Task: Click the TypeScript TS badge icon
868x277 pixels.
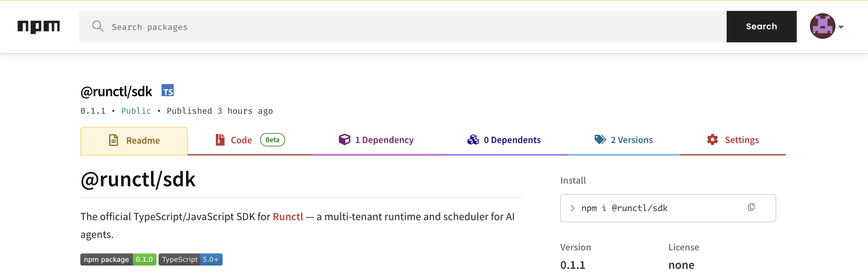Action: (167, 90)
